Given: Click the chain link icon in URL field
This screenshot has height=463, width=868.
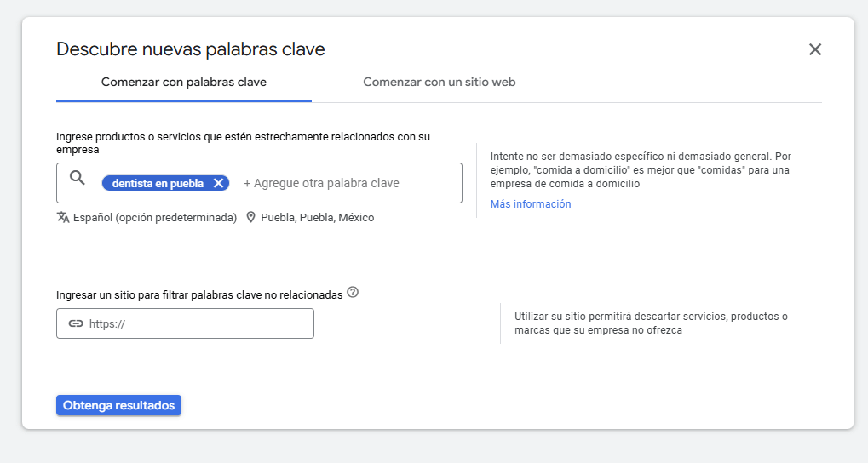Looking at the screenshot, I should 76,323.
